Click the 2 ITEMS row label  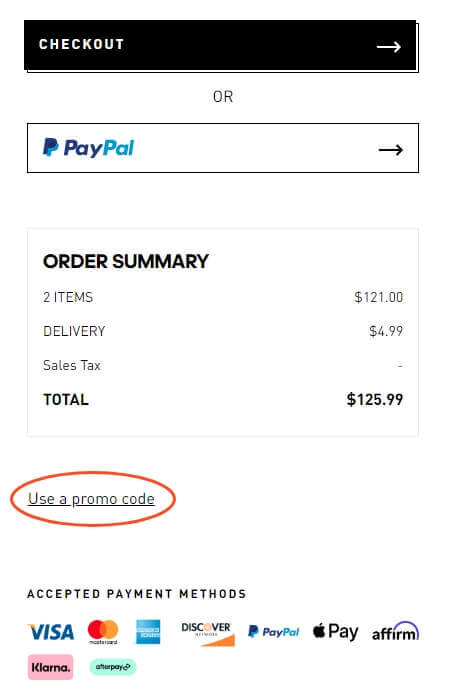(x=68, y=297)
